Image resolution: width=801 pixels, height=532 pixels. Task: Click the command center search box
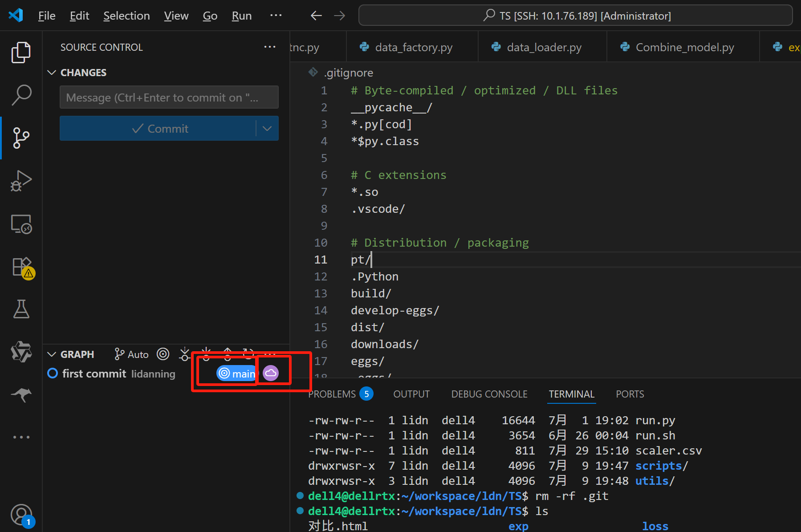click(x=575, y=16)
